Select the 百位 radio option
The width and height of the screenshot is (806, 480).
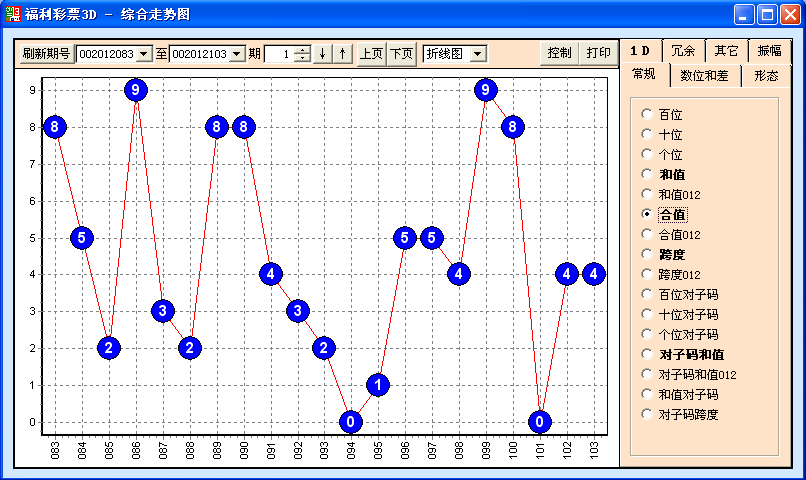(x=647, y=115)
